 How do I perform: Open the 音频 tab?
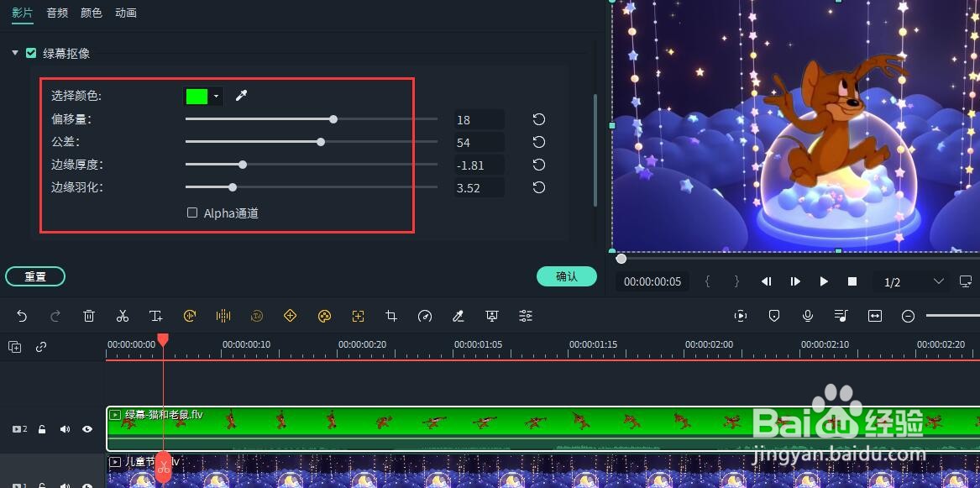tap(57, 13)
